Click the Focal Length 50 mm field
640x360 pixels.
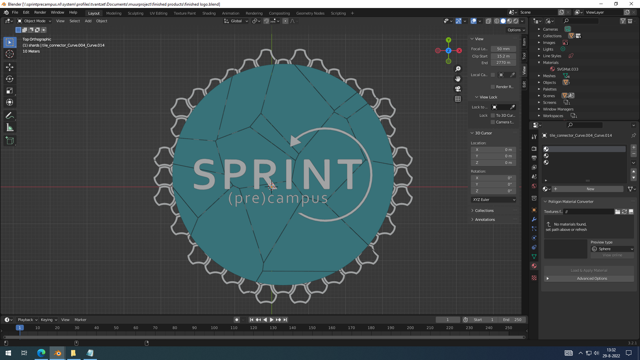click(x=503, y=49)
